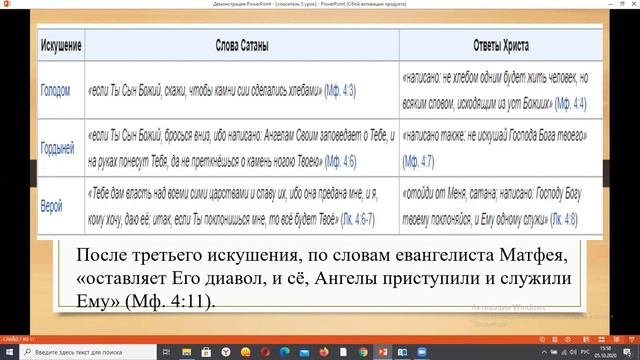Screen dimensions: 640x360
Task: Open the 'Гордыней' link in the table
Action: [57, 148]
